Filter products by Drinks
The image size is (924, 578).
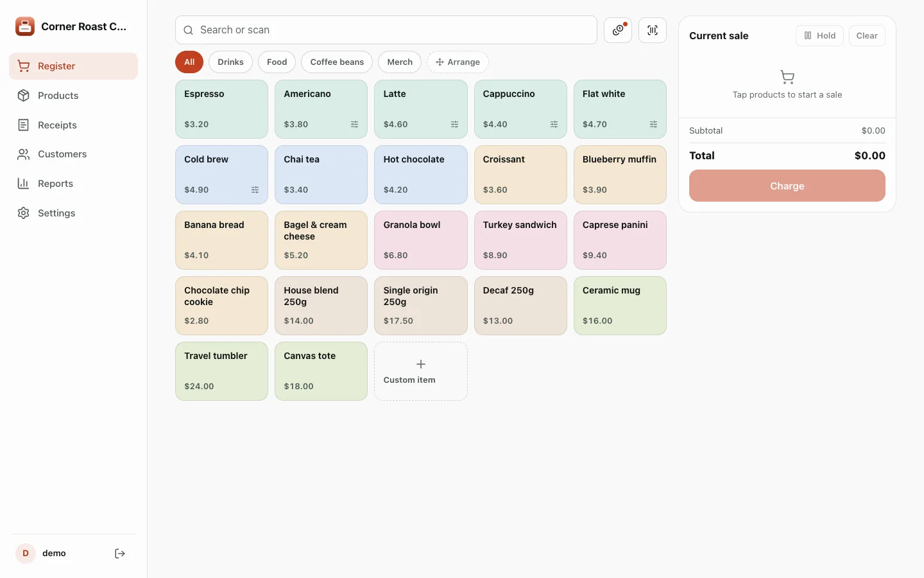pyautogui.click(x=230, y=62)
